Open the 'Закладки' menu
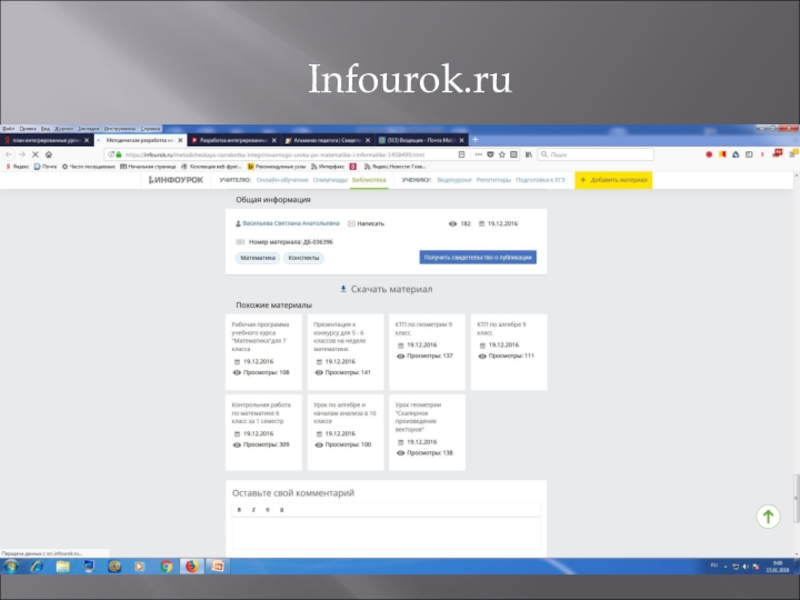This screenshot has width=800, height=600. tap(88, 129)
